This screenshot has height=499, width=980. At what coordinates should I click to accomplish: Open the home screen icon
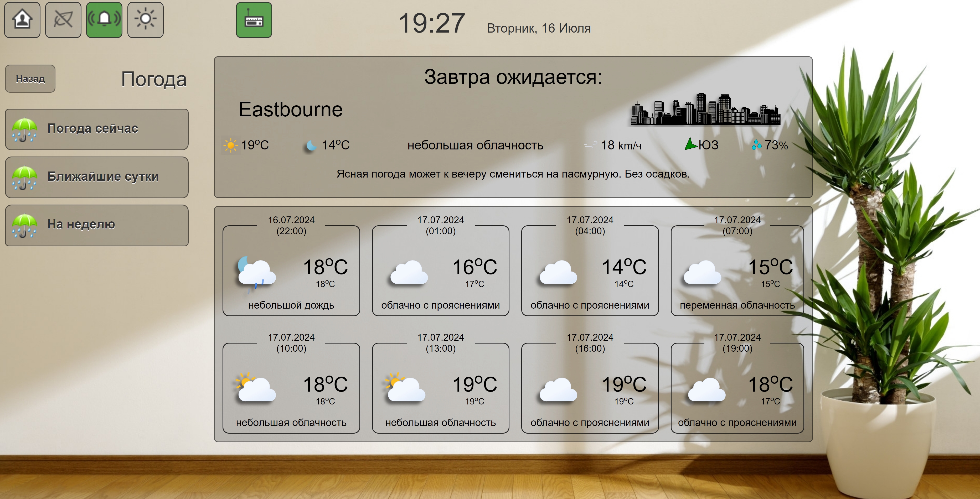pos(22,20)
